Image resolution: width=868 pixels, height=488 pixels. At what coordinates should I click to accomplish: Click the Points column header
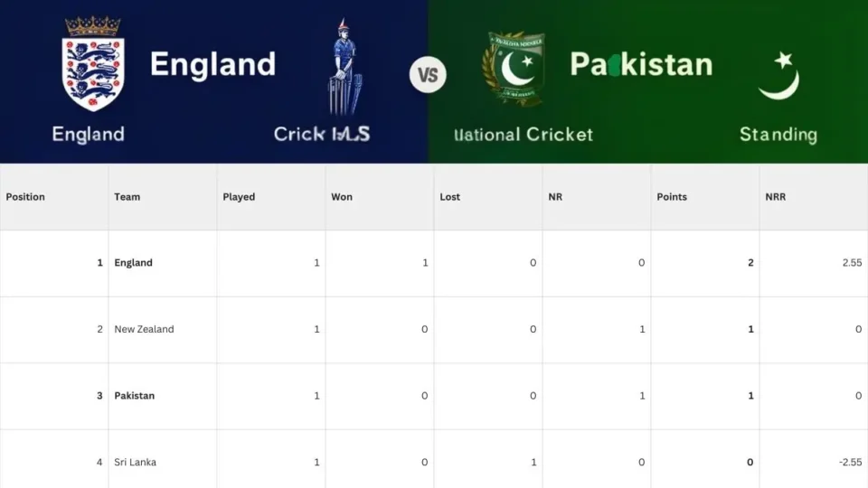coord(672,197)
